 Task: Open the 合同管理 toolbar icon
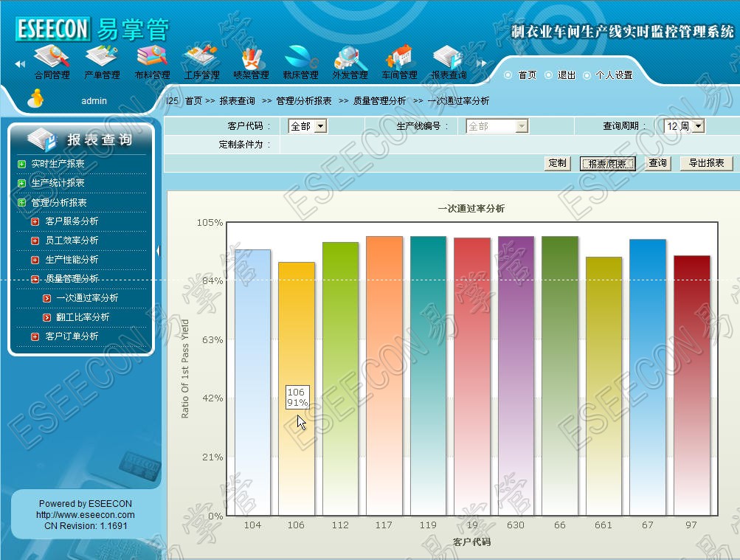(x=52, y=57)
